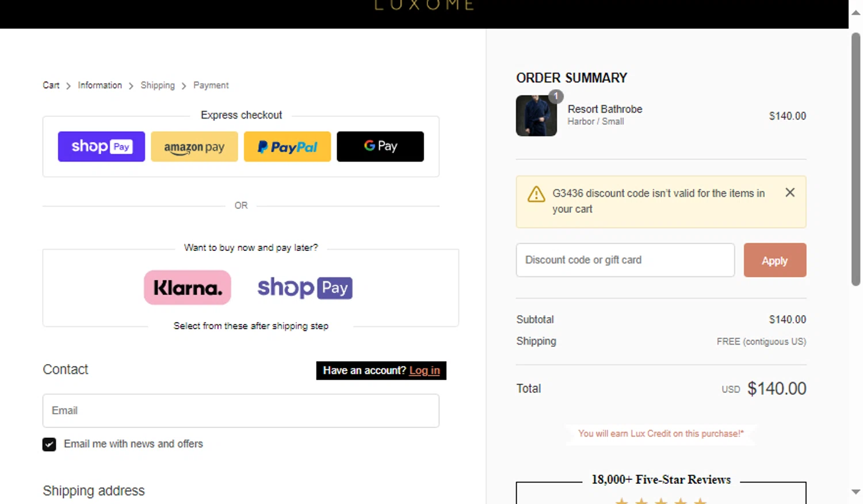Click the Lux Credit earning notice
The width and height of the screenshot is (863, 504).
(x=661, y=433)
